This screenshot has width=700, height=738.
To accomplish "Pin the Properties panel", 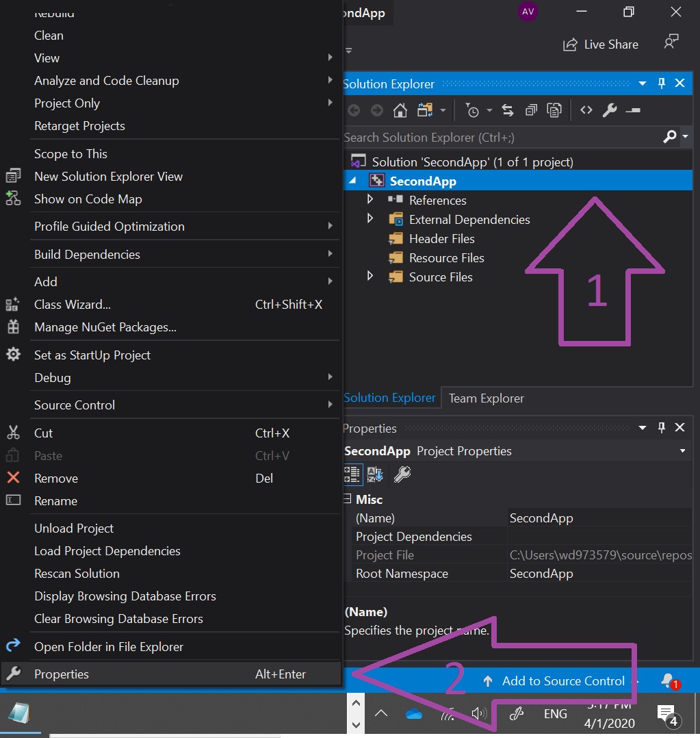I will (x=662, y=427).
